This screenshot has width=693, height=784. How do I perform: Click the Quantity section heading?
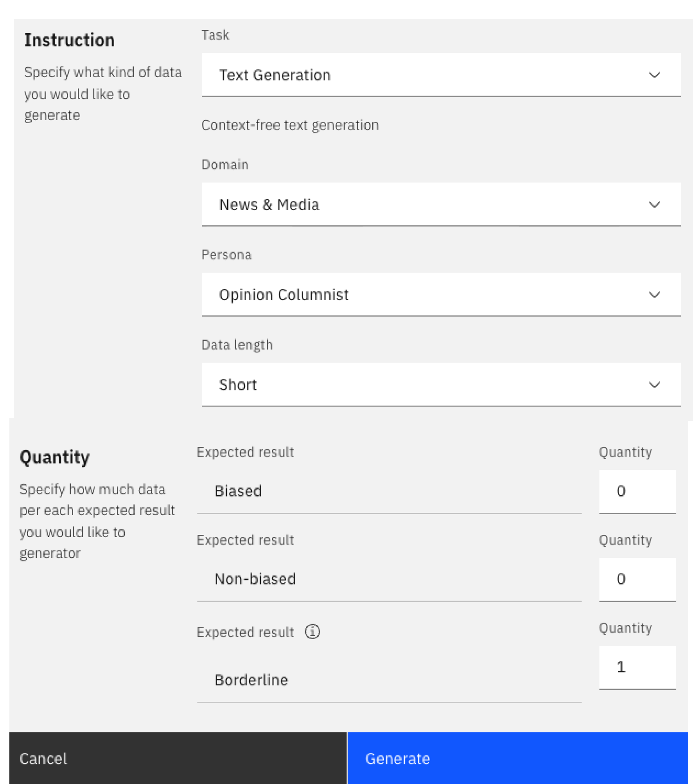[x=55, y=457]
